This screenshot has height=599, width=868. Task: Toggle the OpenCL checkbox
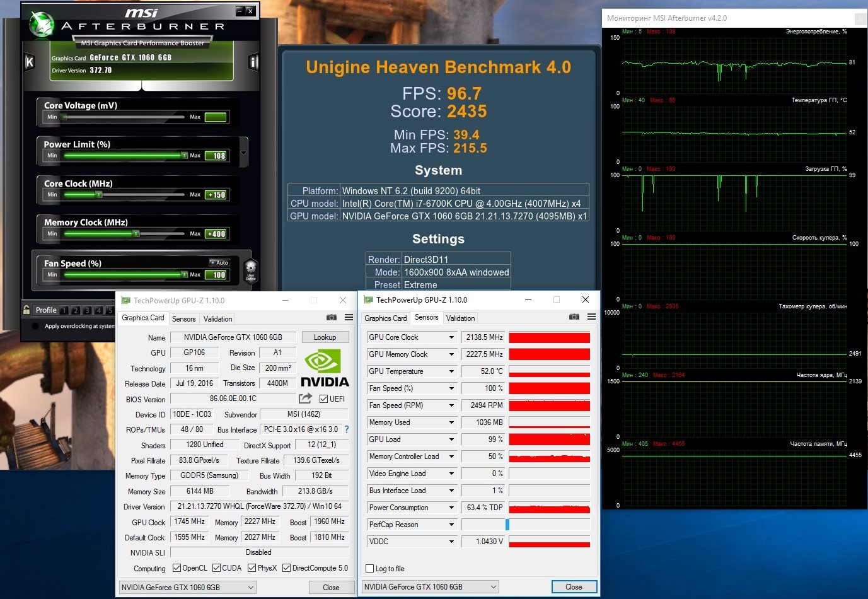(x=176, y=568)
